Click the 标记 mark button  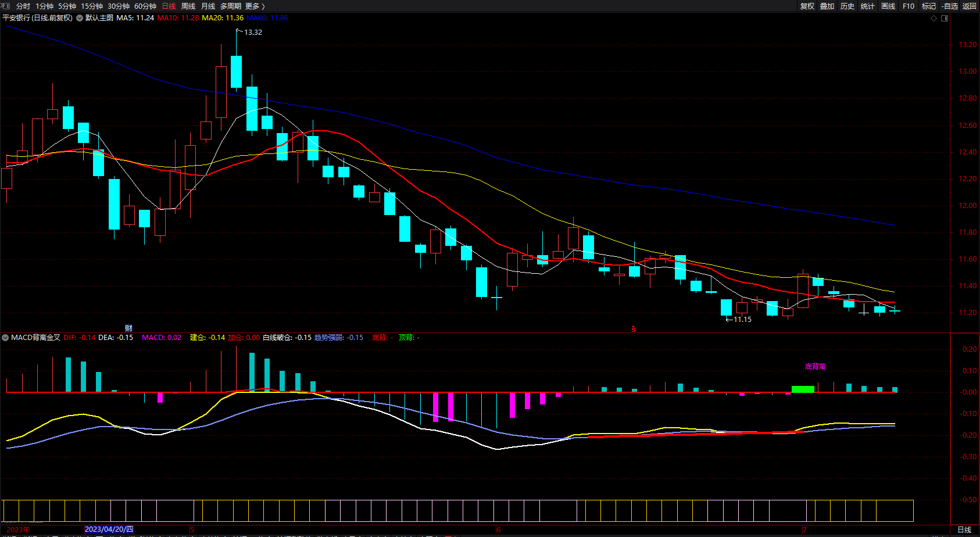point(929,6)
